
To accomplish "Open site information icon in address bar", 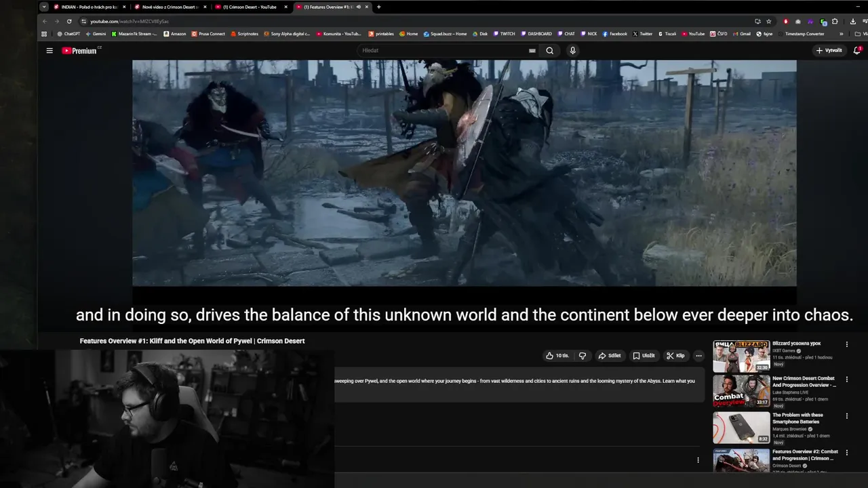I will [x=83, y=21].
